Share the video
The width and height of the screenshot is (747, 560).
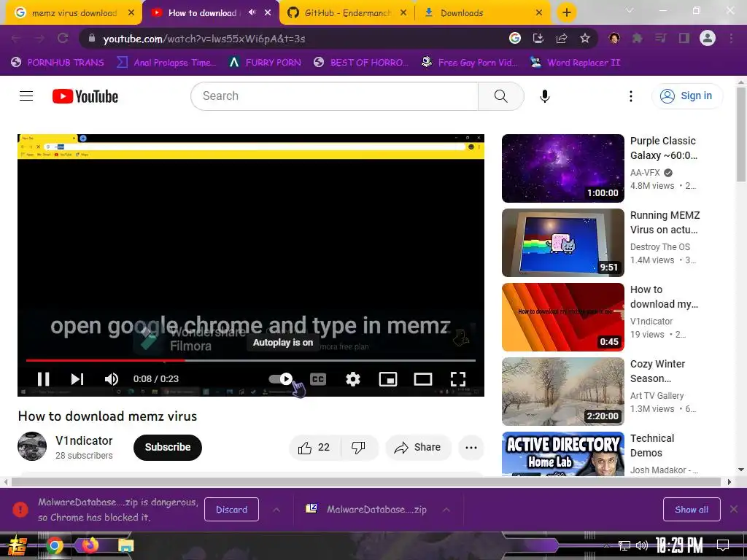coord(418,447)
